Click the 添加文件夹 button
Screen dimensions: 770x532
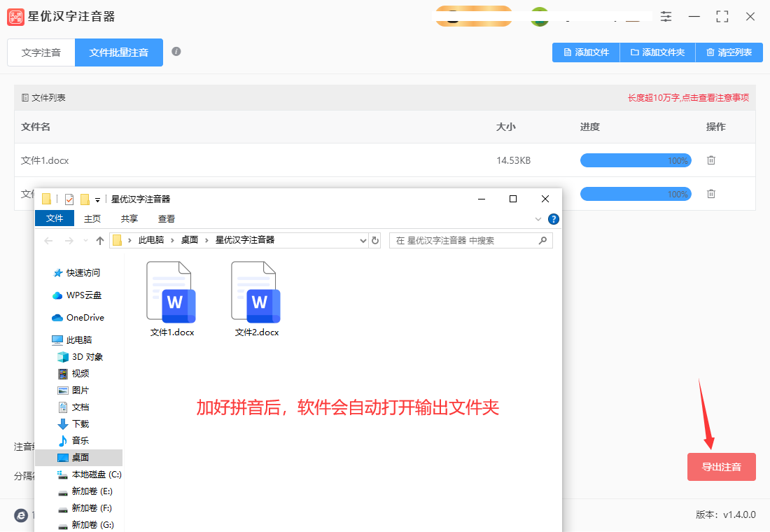[657, 52]
